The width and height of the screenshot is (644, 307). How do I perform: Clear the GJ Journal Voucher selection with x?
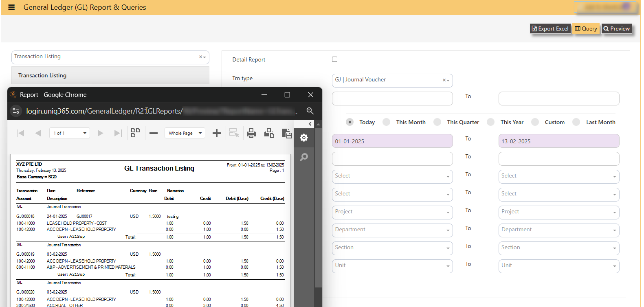tap(444, 80)
